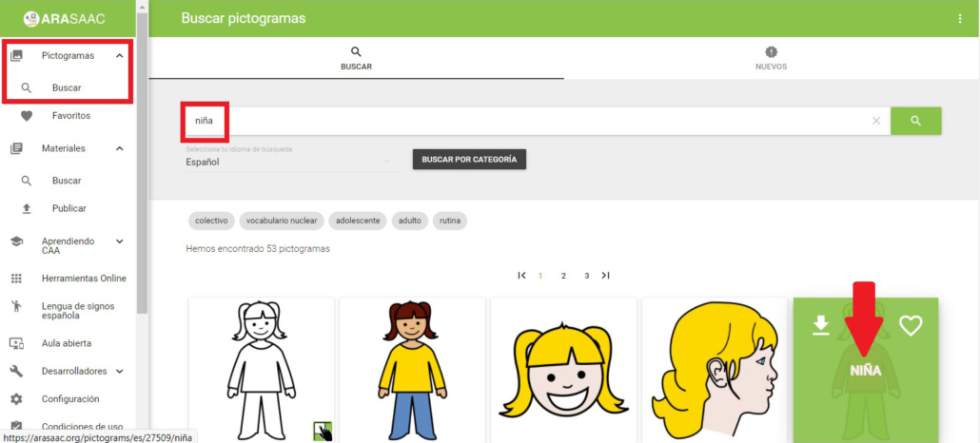The height and width of the screenshot is (443, 980).
Task: Click the Buscar pictogramas header title
Action: click(x=244, y=19)
